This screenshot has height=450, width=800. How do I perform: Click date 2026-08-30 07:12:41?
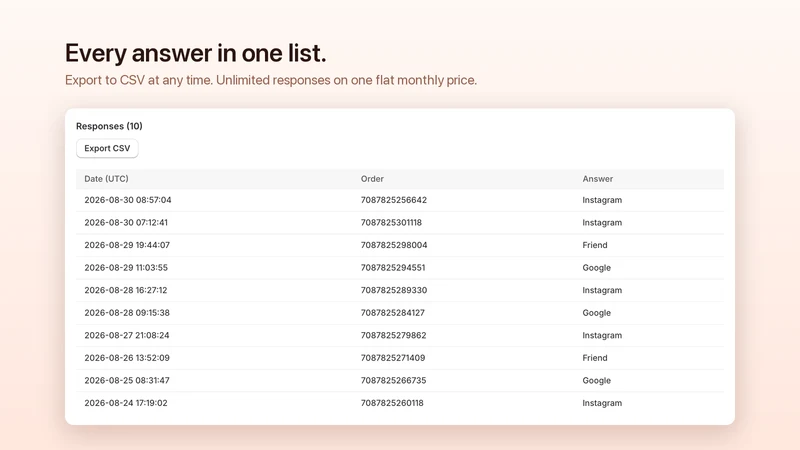[x=126, y=222]
